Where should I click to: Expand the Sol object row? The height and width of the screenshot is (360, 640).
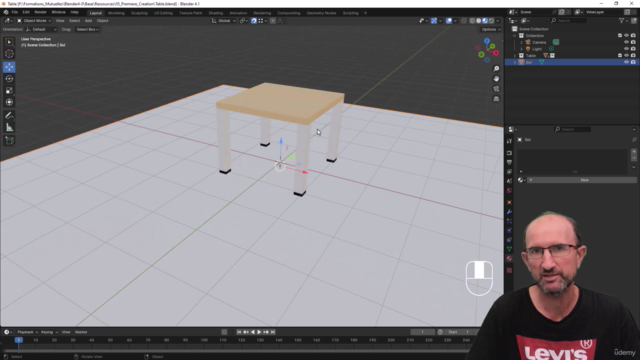pos(515,62)
